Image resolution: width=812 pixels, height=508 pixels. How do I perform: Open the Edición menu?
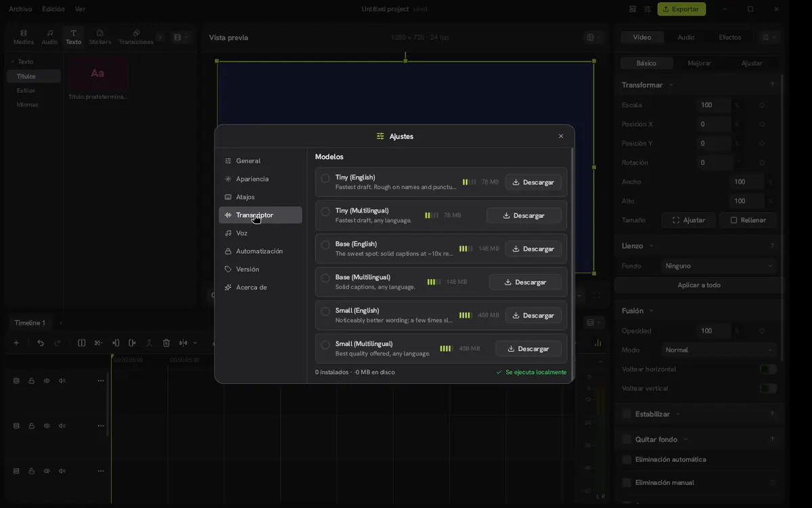pyautogui.click(x=53, y=9)
